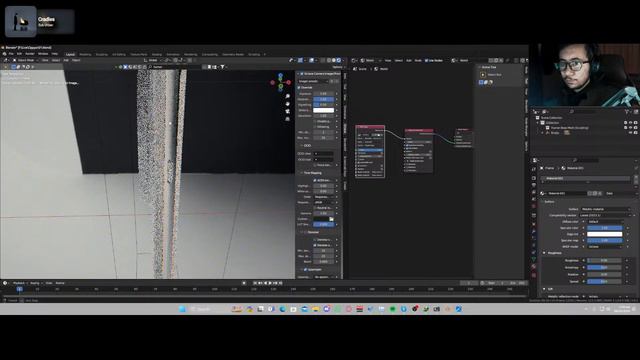The width and height of the screenshot is (640, 360).
Task: Click the Specular color slider
Action: click(x=604, y=228)
